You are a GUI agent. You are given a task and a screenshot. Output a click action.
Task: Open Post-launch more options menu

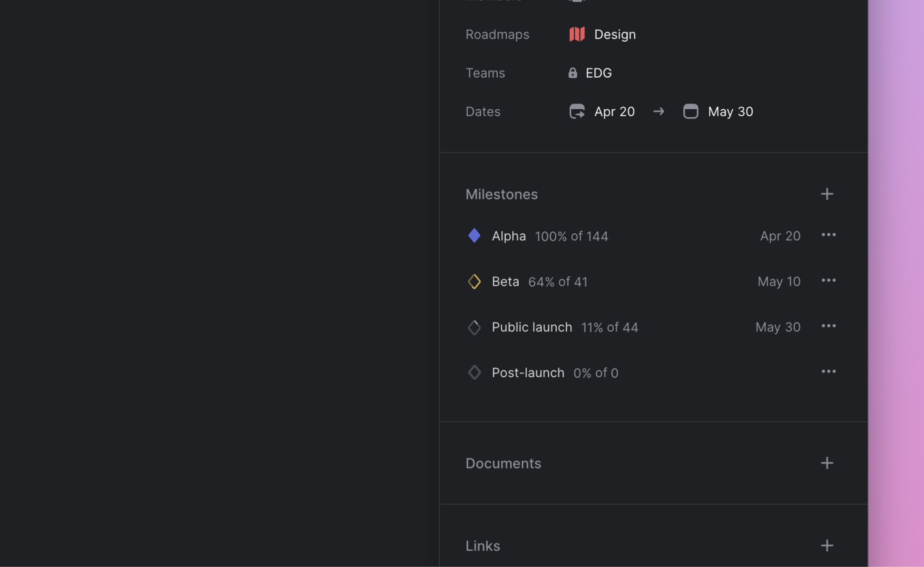[828, 371]
